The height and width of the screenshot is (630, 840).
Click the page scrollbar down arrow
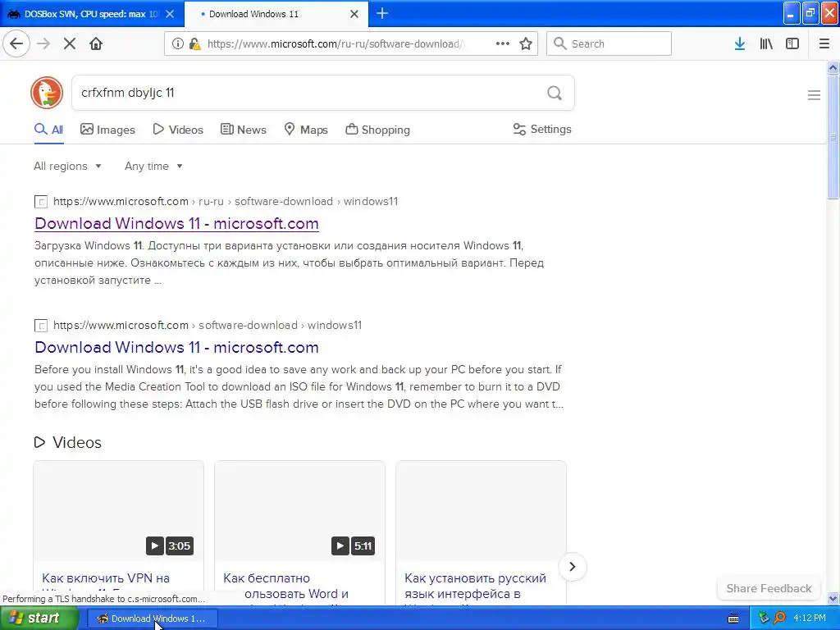click(833, 597)
